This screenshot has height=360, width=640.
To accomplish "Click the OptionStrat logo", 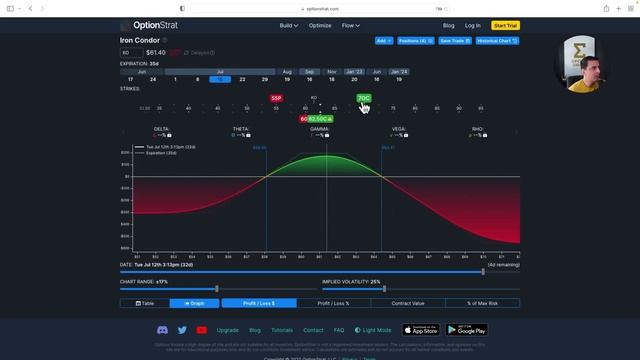I will click(149, 25).
